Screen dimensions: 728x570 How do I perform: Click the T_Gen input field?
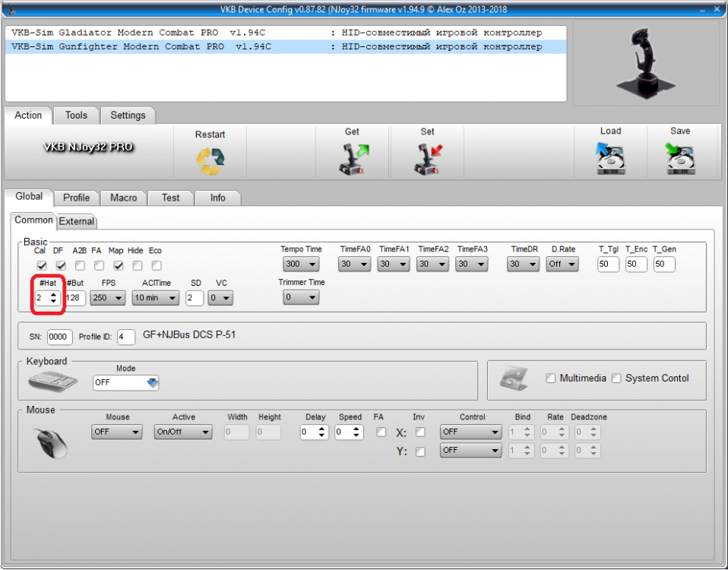pyautogui.click(x=664, y=264)
